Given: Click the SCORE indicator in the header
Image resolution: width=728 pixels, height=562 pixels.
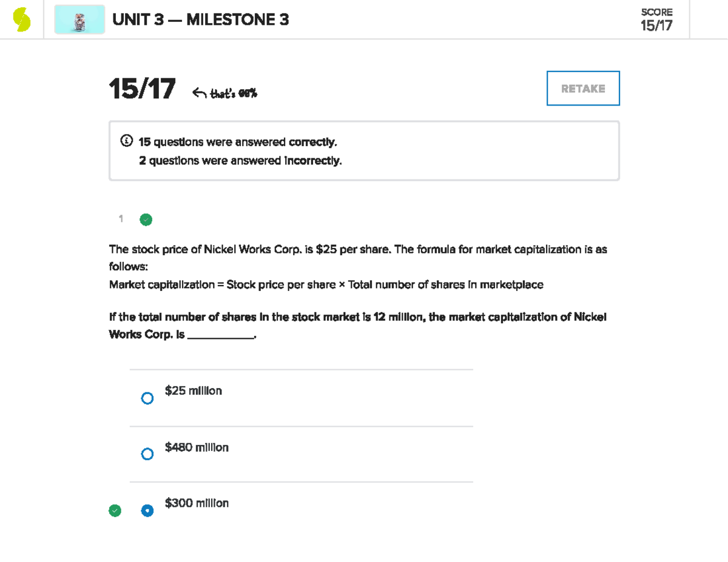Looking at the screenshot, I should click(x=656, y=18).
